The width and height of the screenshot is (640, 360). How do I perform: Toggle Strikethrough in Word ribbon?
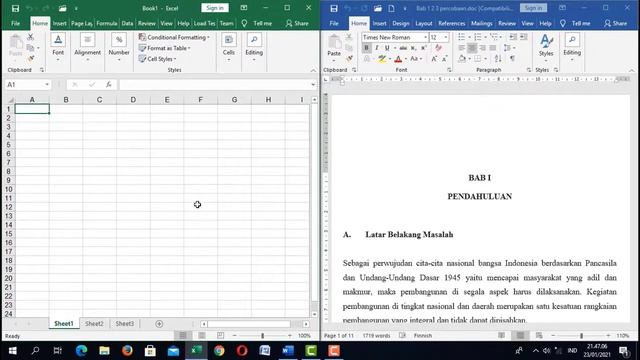pyautogui.click(x=403, y=48)
